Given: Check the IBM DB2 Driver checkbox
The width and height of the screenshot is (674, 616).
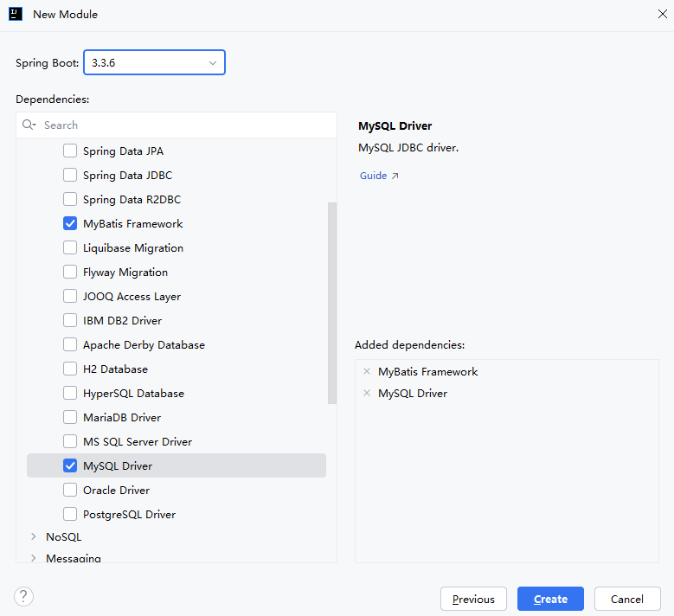Looking at the screenshot, I should [70, 320].
